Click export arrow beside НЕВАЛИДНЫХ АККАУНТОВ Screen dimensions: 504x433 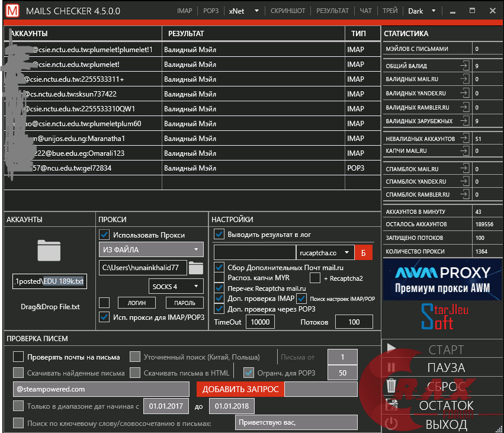(x=466, y=138)
